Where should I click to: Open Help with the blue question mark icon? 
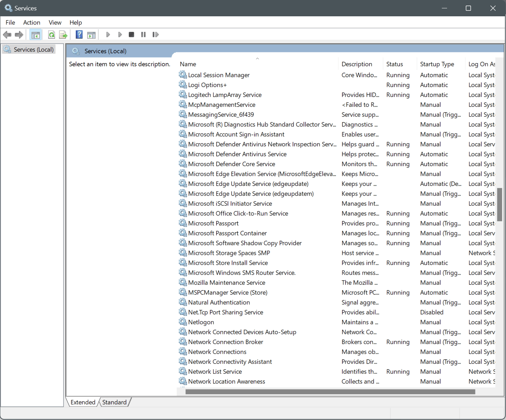click(x=79, y=35)
